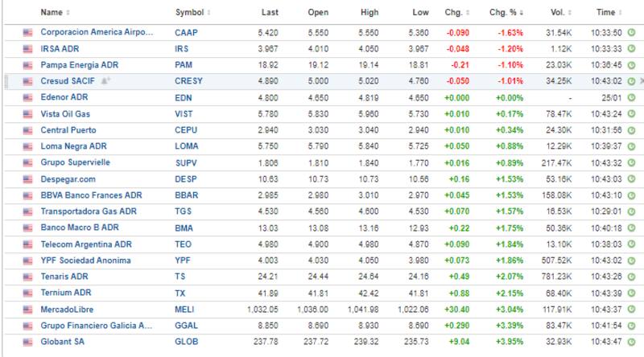Screen dimensions: 644x357
Task: Sort the table by the Name column
Action: tap(55, 13)
